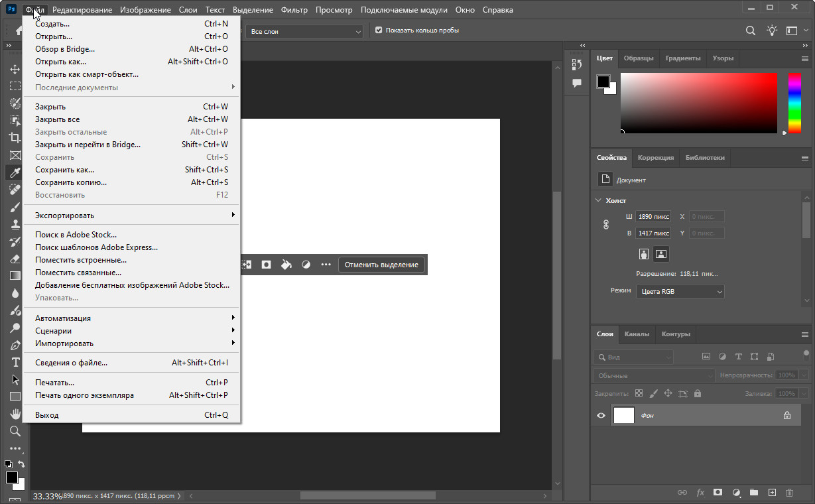Click the Ш width field showing 1890
Screen dimensions: 815x504
tap(653, 217)
